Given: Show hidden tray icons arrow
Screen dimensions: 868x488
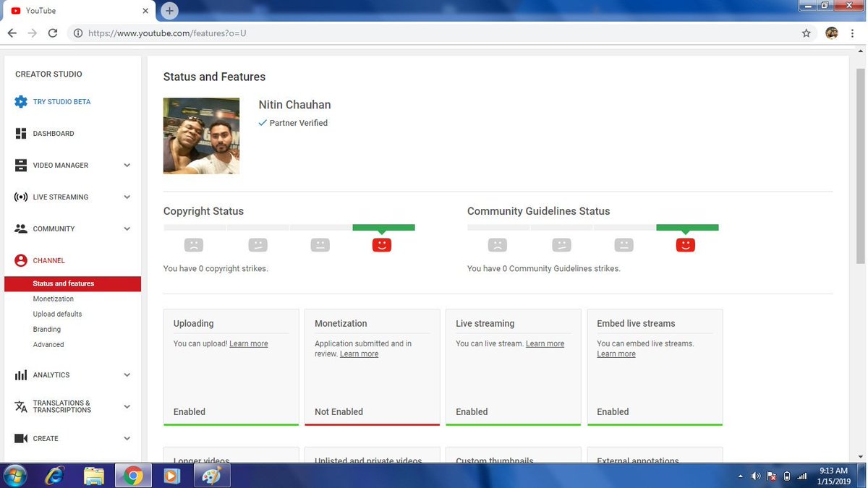Looking at the screenshot, I should (x=740, y=476).
